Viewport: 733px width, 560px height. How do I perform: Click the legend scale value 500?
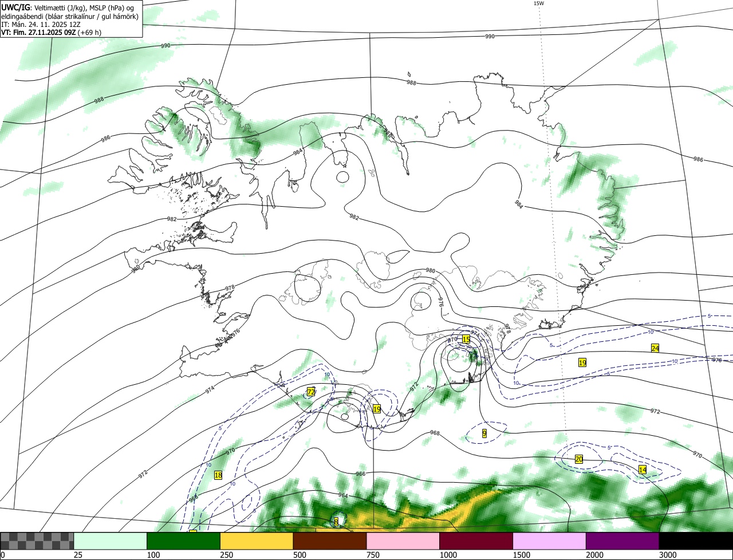point(300,555)
